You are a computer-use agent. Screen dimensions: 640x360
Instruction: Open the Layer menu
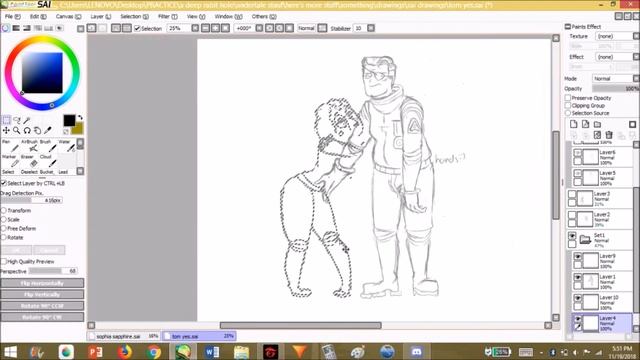[x=100, y=16]
